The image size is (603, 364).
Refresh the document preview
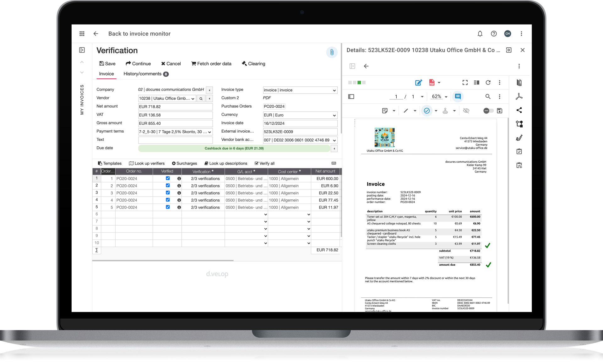(x=488, y=83)
